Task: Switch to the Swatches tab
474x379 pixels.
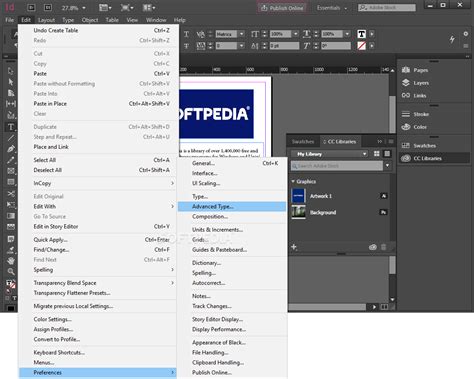Action: [x=303, y=141]
